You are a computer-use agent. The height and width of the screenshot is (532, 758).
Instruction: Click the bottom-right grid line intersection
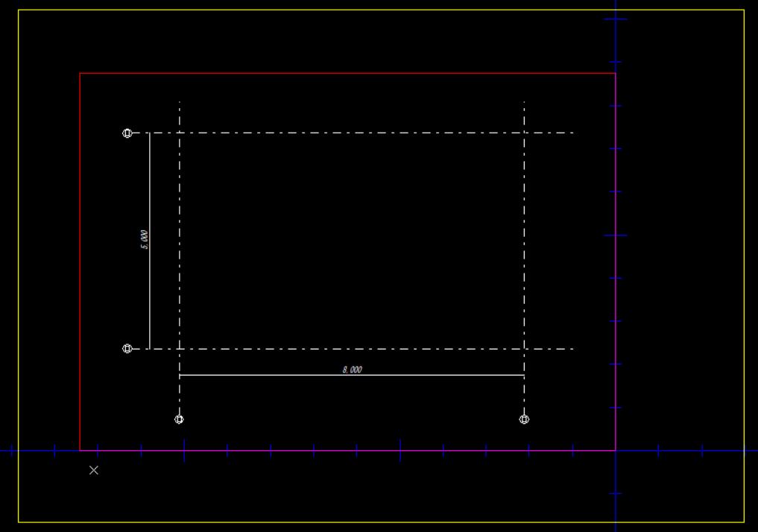(x=524, y=349)
